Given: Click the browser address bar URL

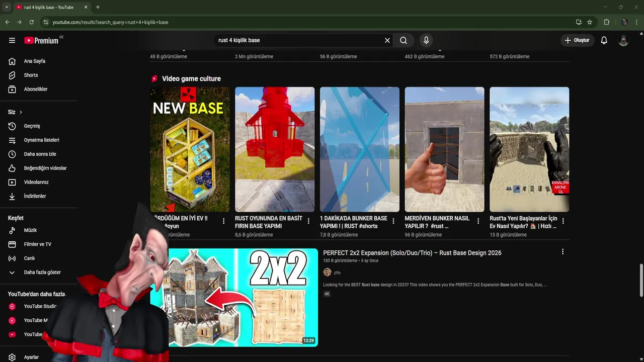Looking at the screenshot, I should (x=110, y=22).
